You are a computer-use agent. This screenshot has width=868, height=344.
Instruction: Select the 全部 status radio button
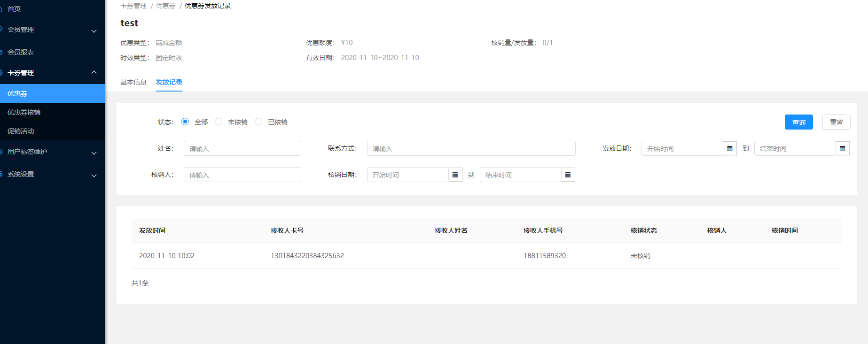click(x=185, y=122)
